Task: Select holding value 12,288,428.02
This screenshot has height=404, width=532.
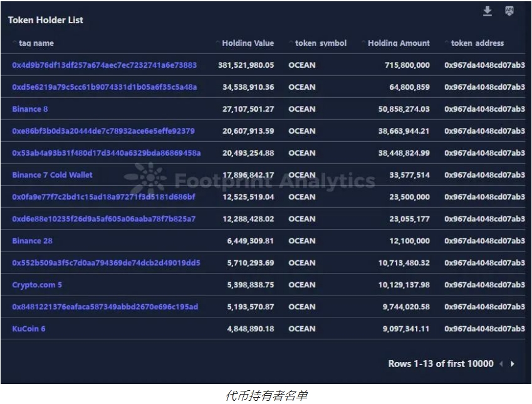Action: [248, 219]
